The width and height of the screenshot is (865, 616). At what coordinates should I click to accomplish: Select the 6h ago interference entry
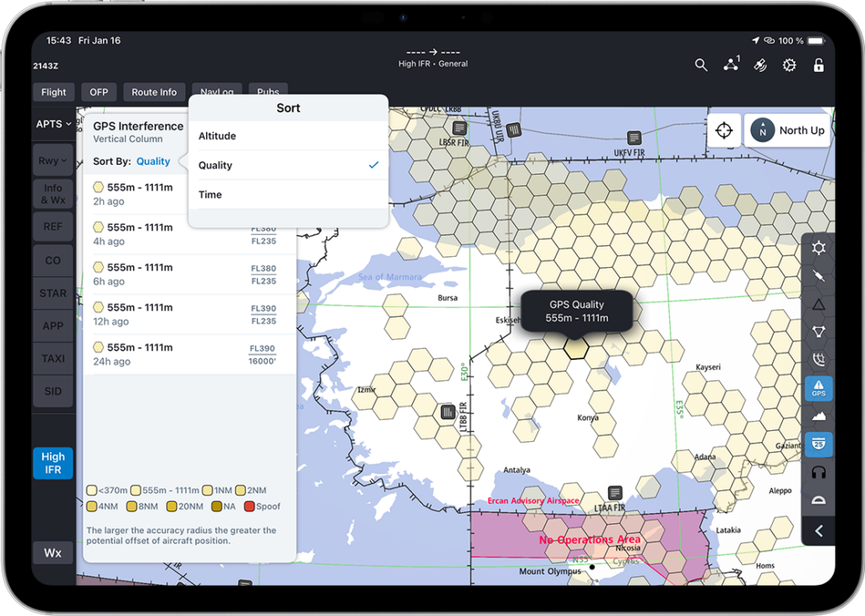190,275
